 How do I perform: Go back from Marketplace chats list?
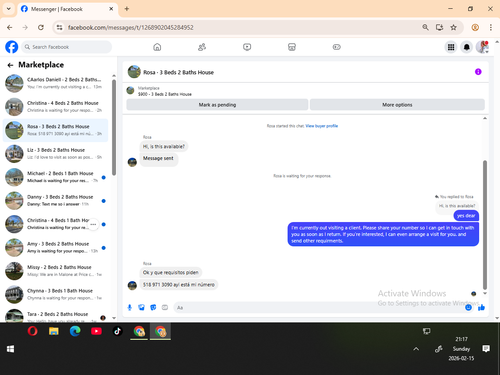point(10,65)
